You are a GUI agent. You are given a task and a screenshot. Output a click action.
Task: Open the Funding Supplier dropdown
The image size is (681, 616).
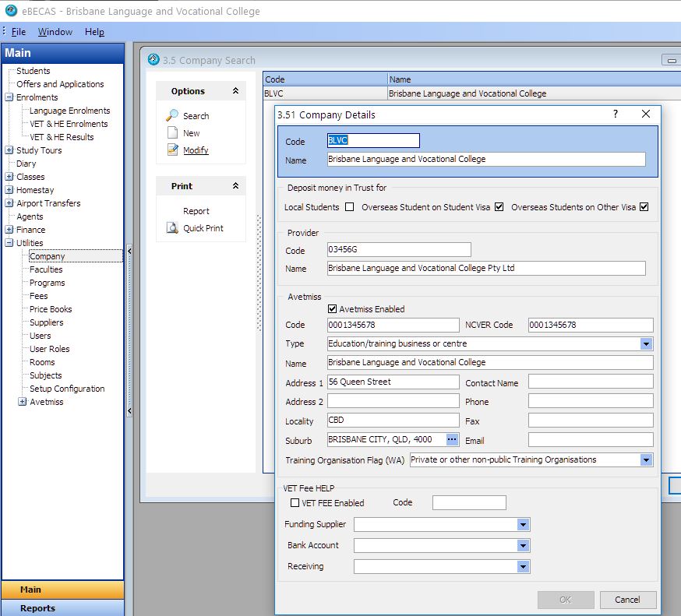(x=523, y=525)
